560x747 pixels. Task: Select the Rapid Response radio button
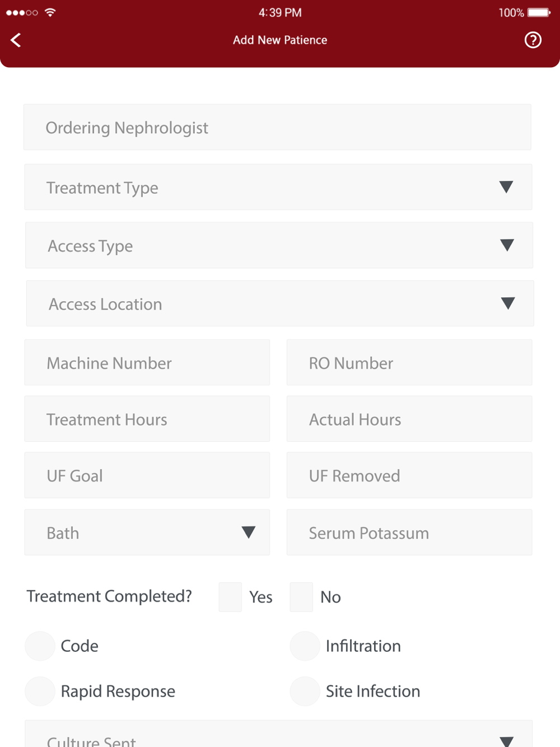coord(40,691)
